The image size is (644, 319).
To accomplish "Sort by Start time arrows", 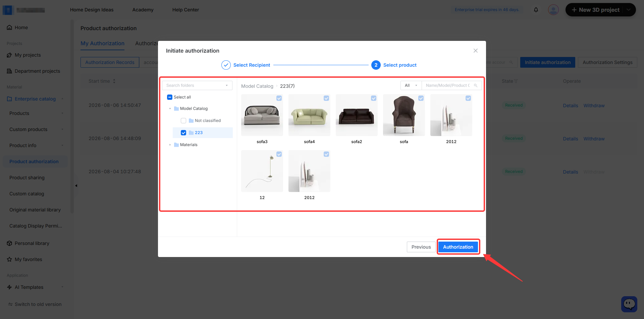I will (114, 81).
